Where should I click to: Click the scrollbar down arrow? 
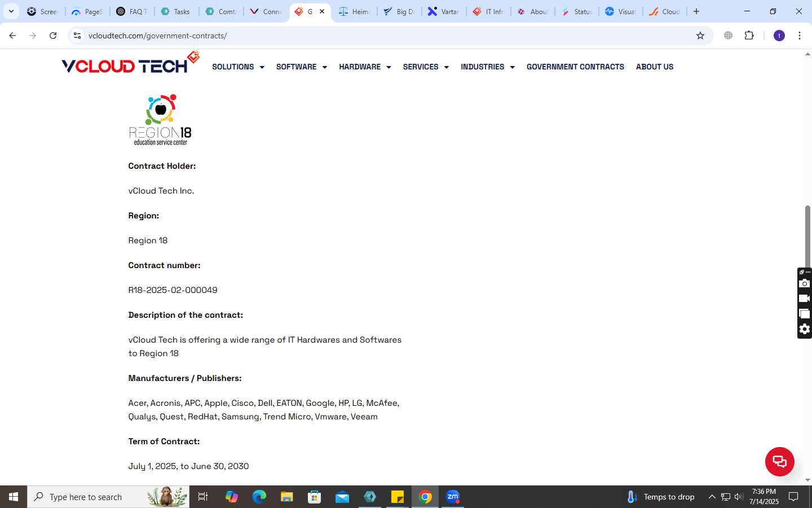[x=807, y=480]
